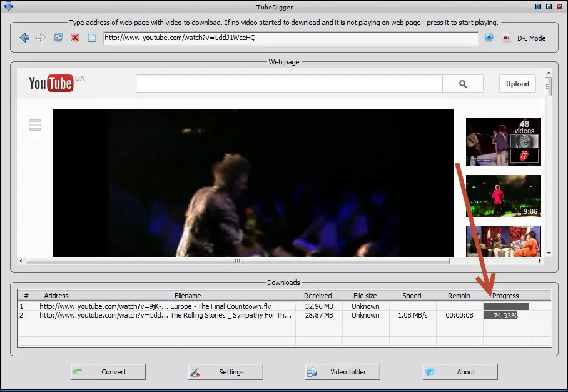Screen dimensions: 568x392
Task: Toggle D-L Mode recording
Action: pos(525,38)
